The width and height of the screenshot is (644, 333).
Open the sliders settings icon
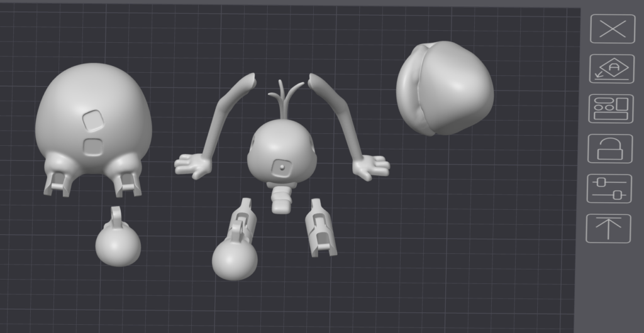tap(609, 188)
